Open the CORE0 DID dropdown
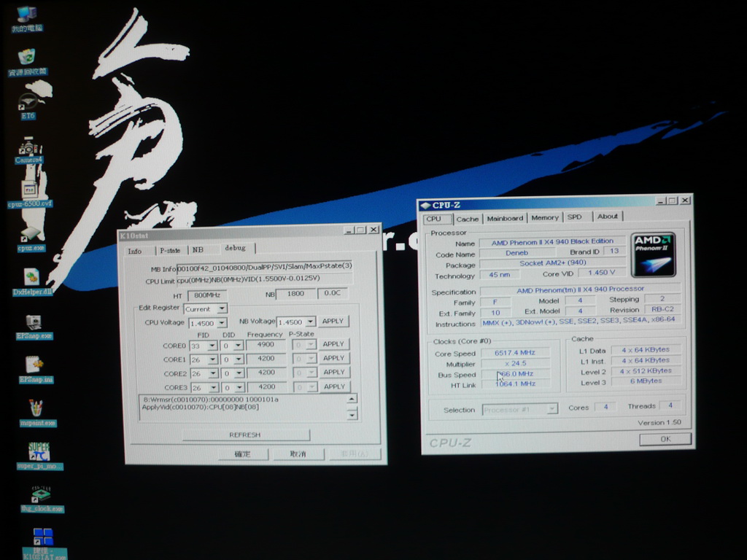The height and width of the screenshot is (560, 747). pyautogui.click(x=239, y=345)
